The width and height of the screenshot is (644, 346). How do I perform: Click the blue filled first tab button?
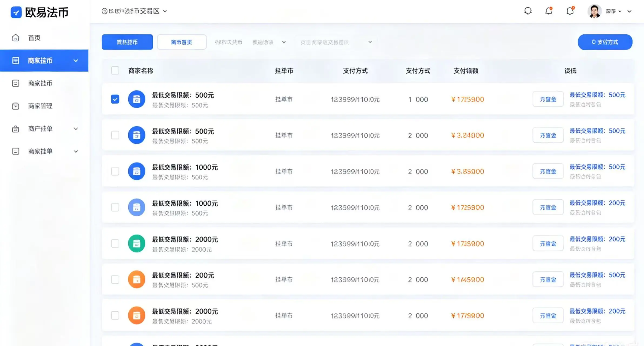127,42
